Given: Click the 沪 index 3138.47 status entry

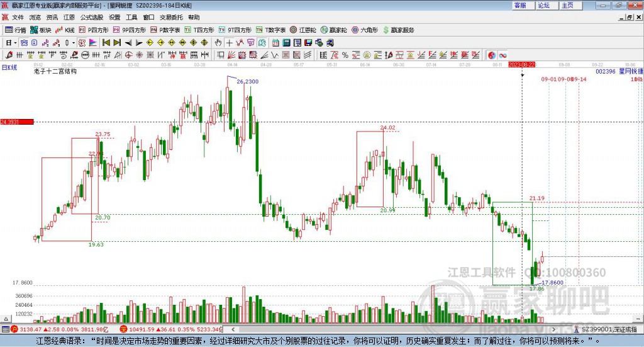Looking at the screenshot, I should click(60, 329).
